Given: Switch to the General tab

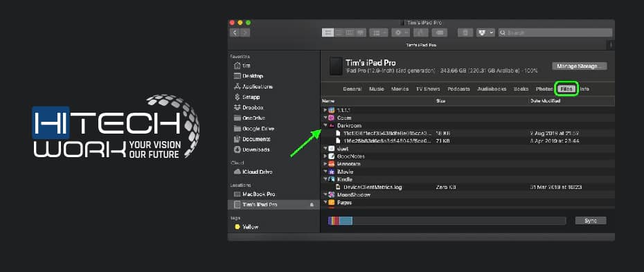Looking at the screenshot, I should 352,89.
